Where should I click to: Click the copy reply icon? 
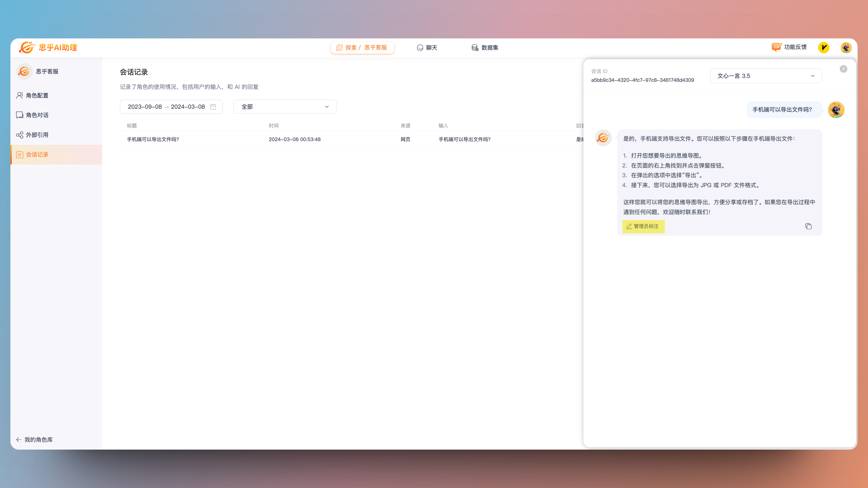pos(808,226)
